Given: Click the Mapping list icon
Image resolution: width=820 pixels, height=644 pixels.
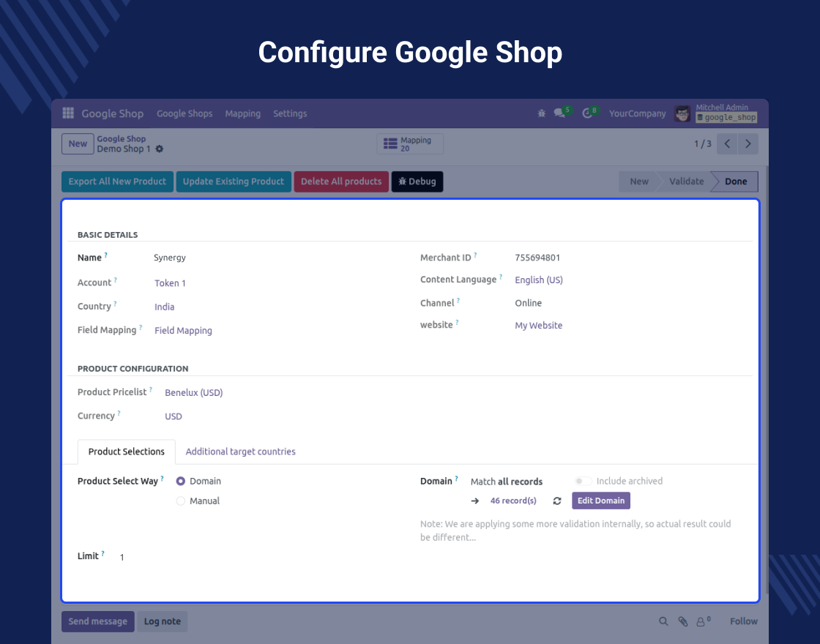Looking at the screenshot, I should tap(390, 143).
